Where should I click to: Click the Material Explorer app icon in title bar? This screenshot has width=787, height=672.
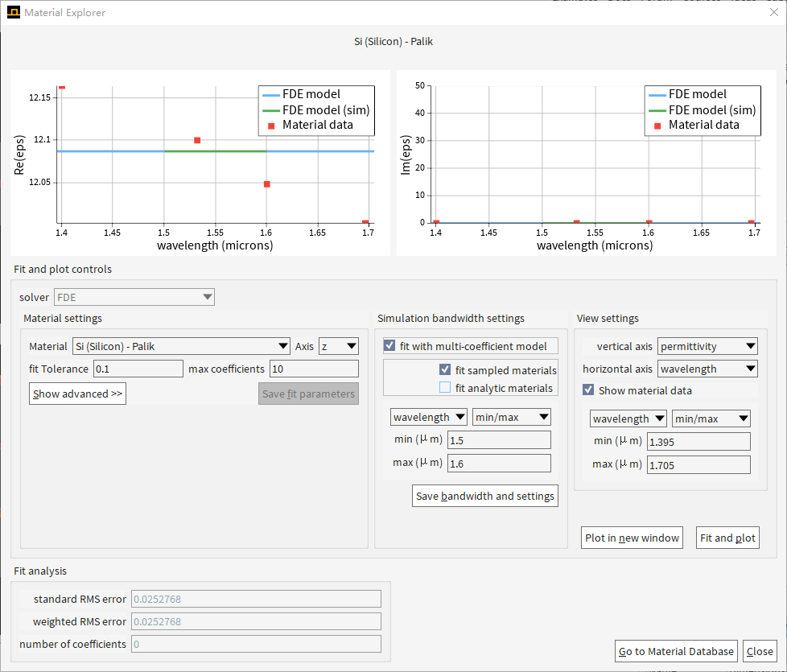pos(13,12)
